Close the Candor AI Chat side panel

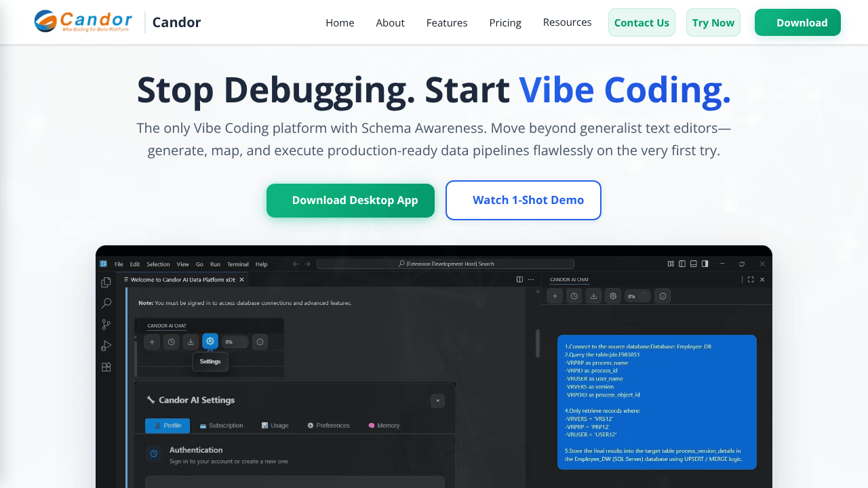coord(762,279)
